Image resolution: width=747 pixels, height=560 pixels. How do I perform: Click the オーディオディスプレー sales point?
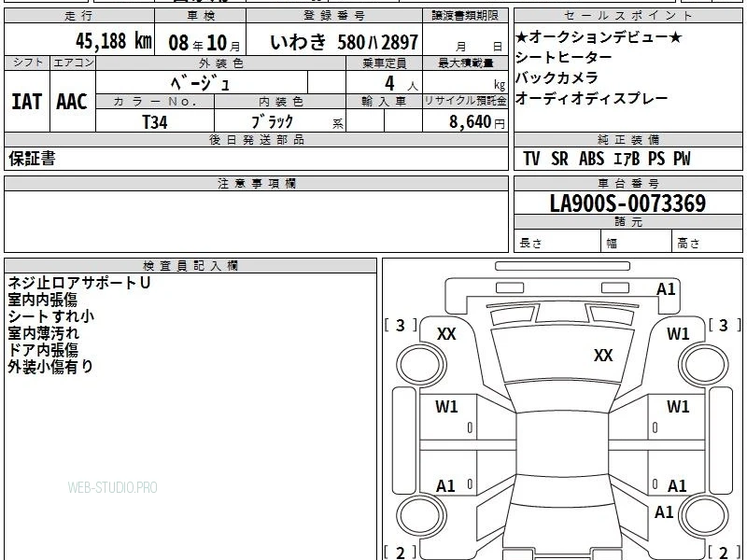(592, 98)
